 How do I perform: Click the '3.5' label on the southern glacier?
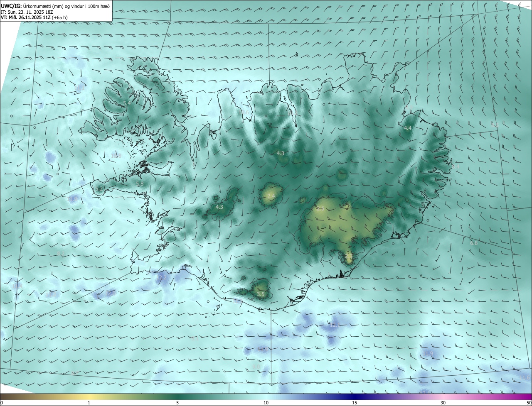pos(261,294)
